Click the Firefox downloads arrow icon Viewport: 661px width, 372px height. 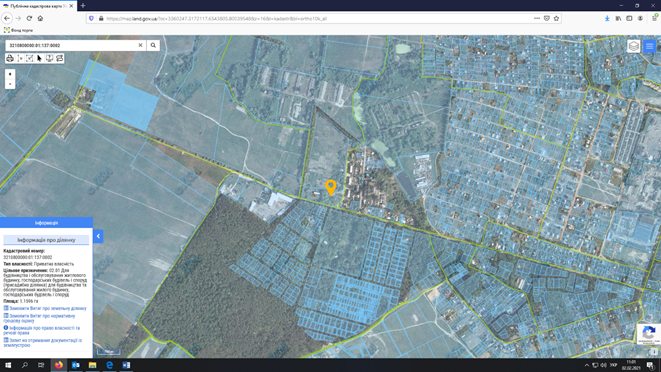pos(607,19)
